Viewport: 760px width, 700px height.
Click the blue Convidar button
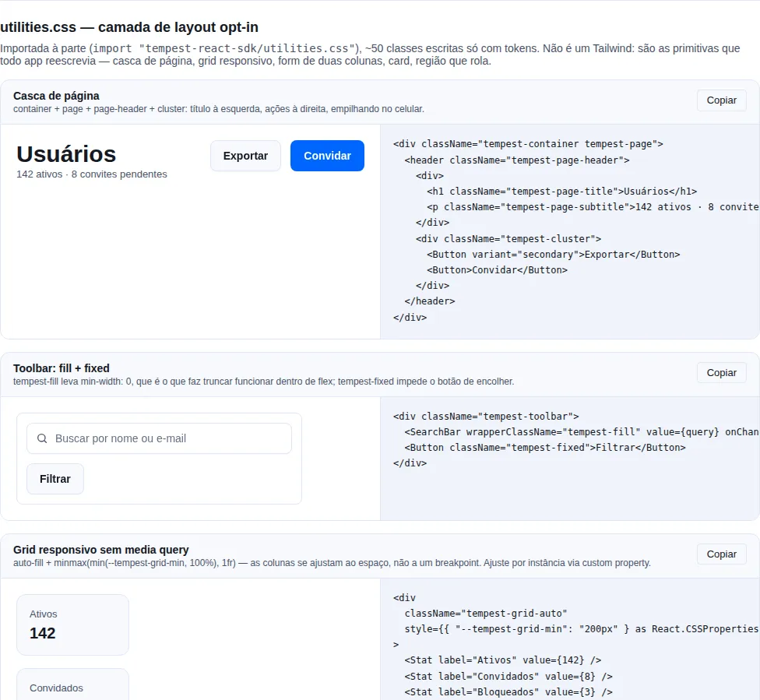327,156
